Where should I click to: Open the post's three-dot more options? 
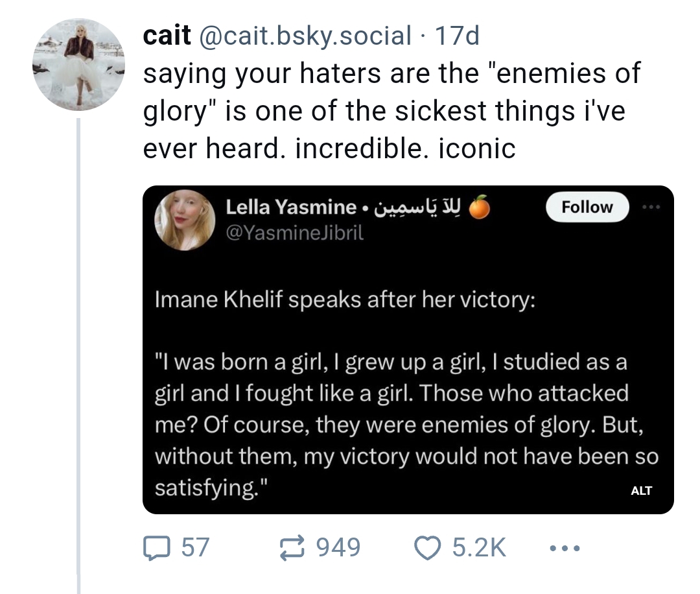coord(565,548)
